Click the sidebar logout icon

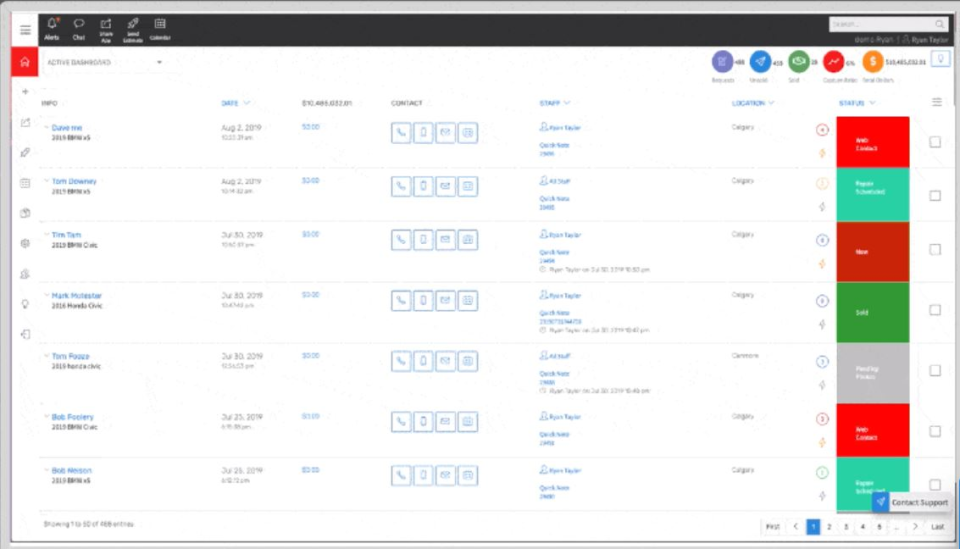click(25, 334)
